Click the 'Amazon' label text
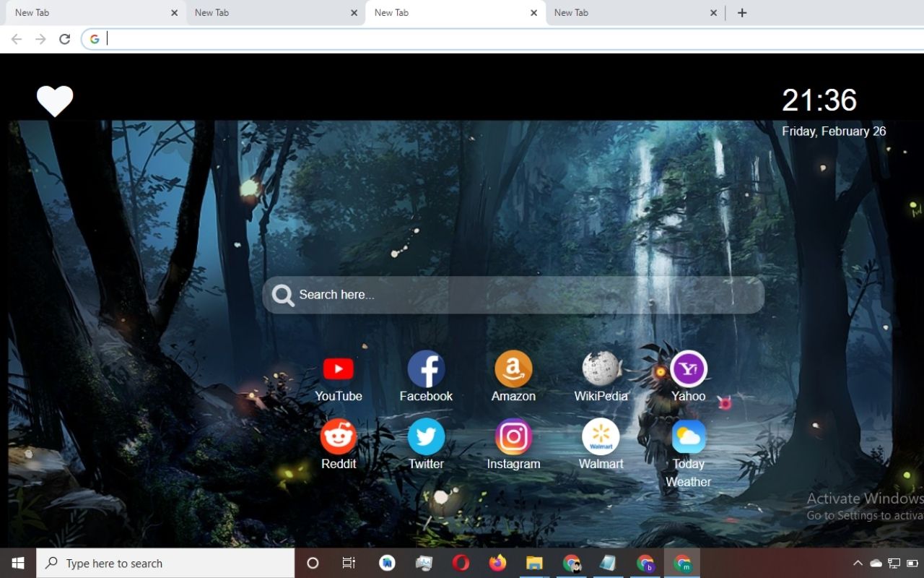924x578 pixels. (513, 396)
